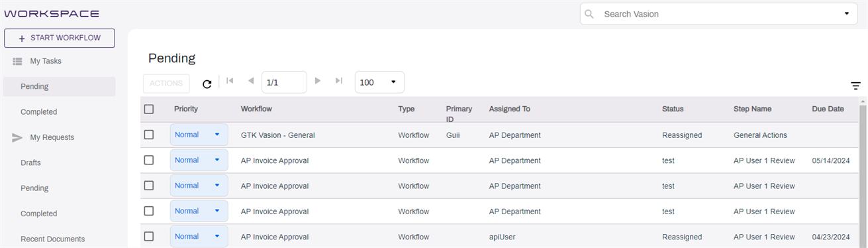Open priority dropdown for 05/14/2024 row
868x248 pixels.
[x=199, y=160]
